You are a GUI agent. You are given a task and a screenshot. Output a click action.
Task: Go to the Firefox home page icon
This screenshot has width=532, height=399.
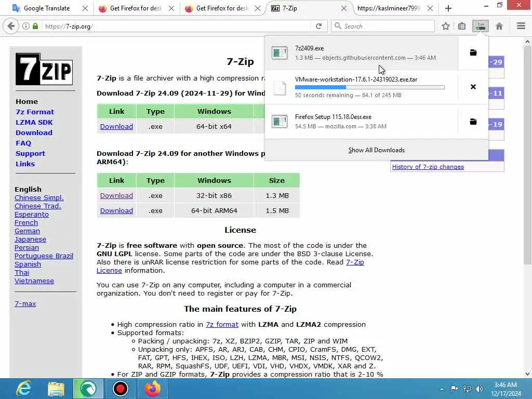(x=499, y=26)
